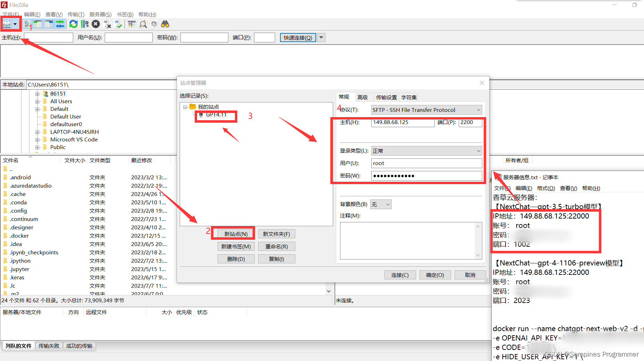Image resolution: width=644 pixels, height=361 pixels.
Task: Toggle the local directory tree view
Action: [x=37, y=24]
